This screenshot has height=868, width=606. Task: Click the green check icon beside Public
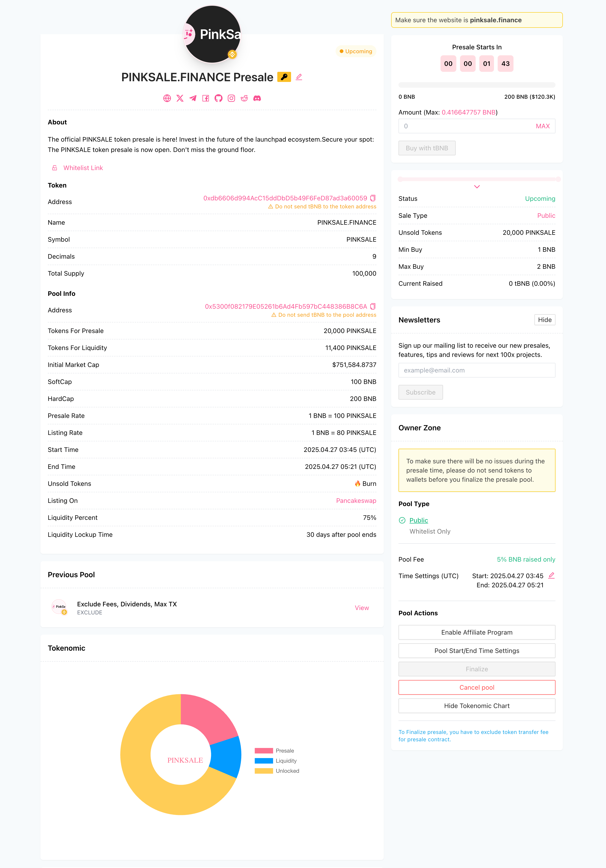click(402, 520)
